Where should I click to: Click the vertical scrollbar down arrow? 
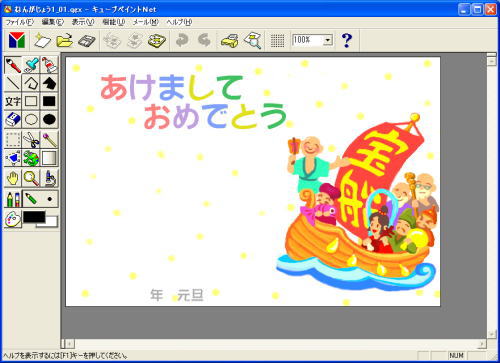click(x=491, y=334)
